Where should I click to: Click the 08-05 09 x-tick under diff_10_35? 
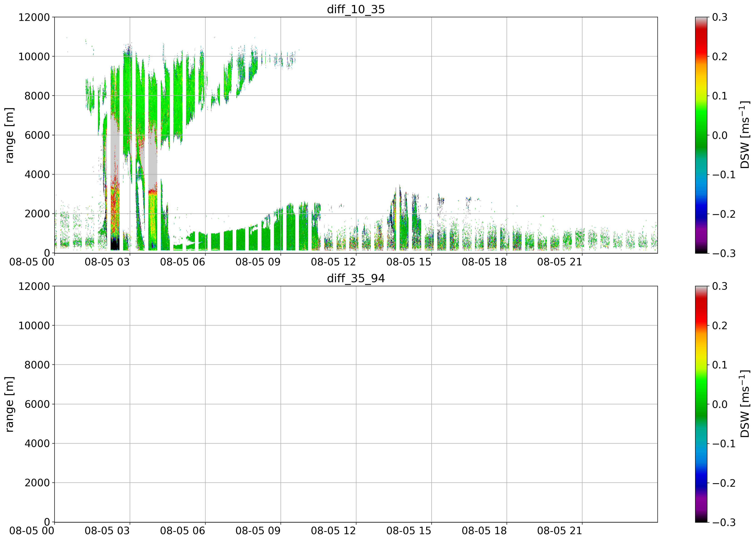click(x=258, y=262)
